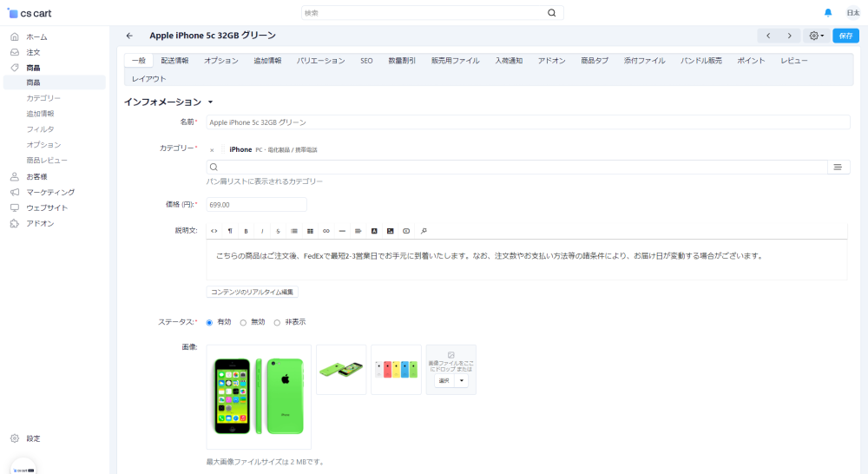868x474 pixels.
Task: Open the レビュー tab
Action: [x=794, y=61]
